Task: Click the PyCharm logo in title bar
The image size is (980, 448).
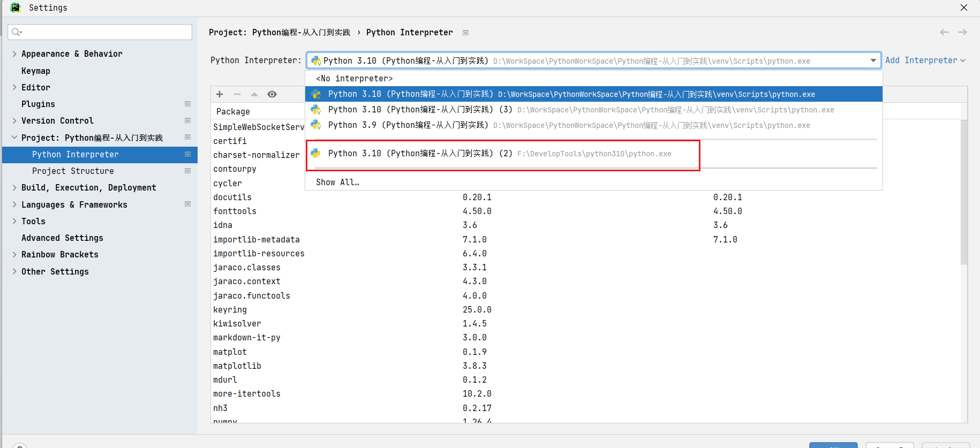Action: click(x=16, y=7)
